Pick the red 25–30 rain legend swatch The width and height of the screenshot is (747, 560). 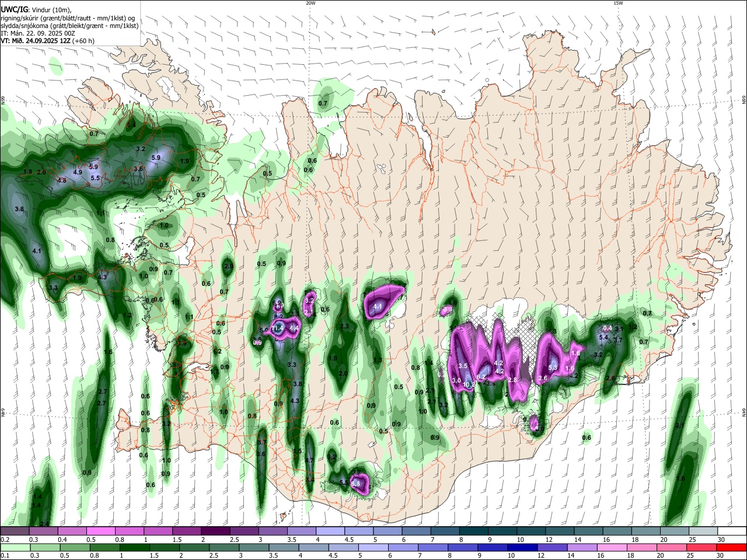coord(701,548)
